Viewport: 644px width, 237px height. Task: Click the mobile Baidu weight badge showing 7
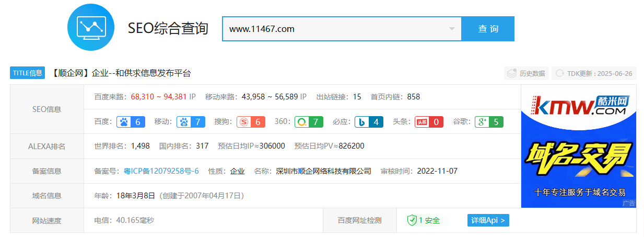tap(191, 122)
